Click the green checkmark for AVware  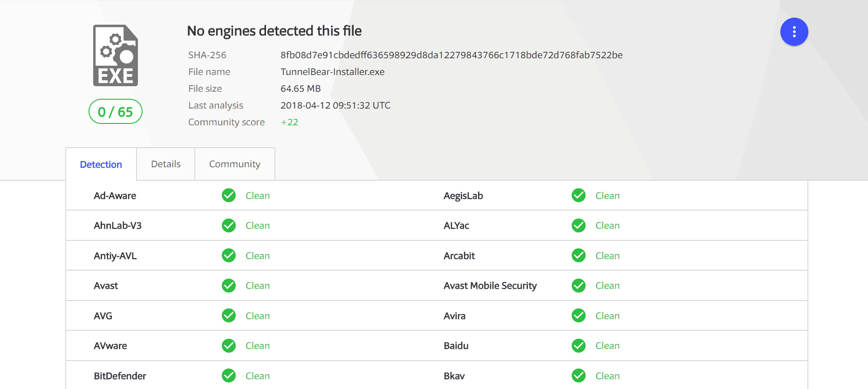[229, 346]
